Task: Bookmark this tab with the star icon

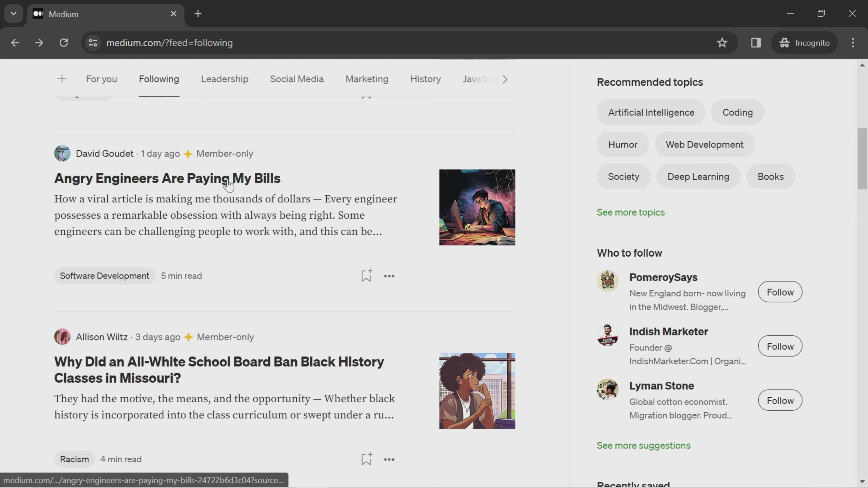Action: coord(722,43)
